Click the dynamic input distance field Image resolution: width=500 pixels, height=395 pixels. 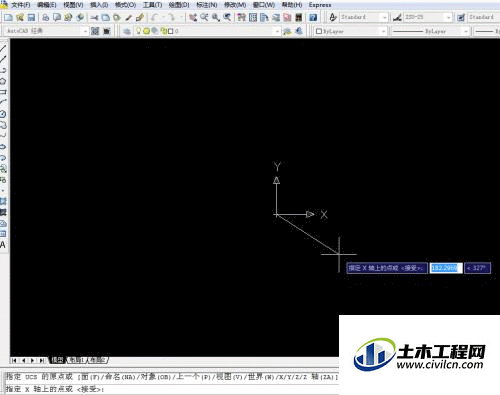(446, 268)
